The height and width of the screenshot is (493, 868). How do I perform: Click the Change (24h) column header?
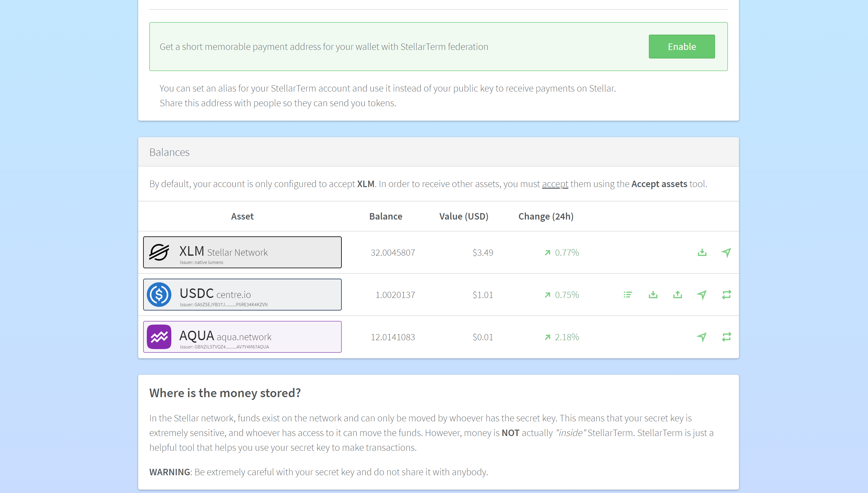pos(546,216)
